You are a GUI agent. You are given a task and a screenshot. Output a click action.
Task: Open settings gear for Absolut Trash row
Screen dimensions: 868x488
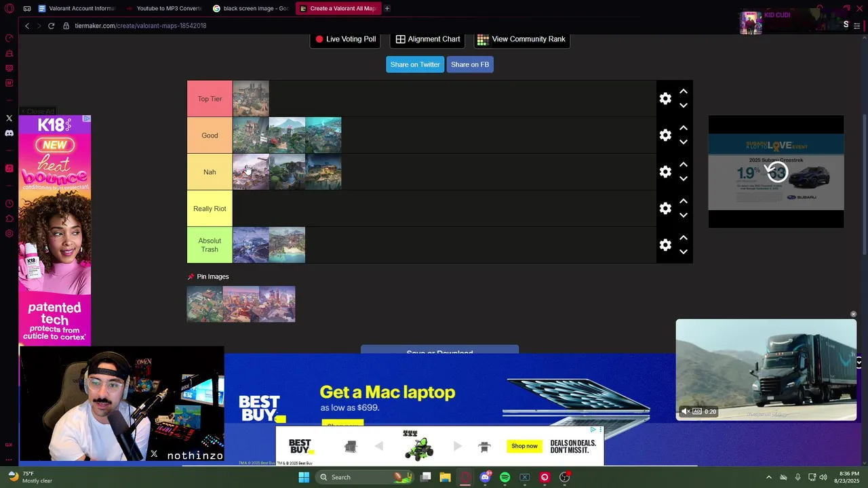point(665,245)
